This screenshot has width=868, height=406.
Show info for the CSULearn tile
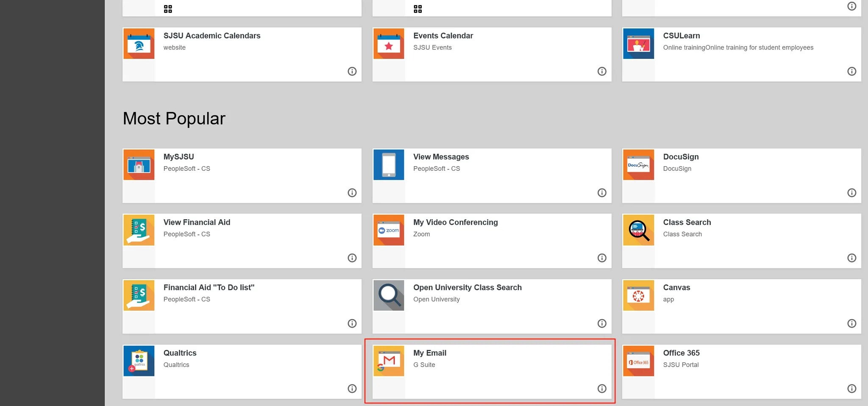(851, 71)
